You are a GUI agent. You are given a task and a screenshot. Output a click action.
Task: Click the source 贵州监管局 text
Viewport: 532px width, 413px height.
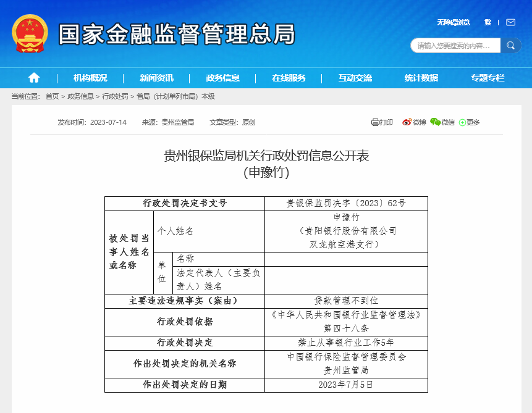click(178, 122)
